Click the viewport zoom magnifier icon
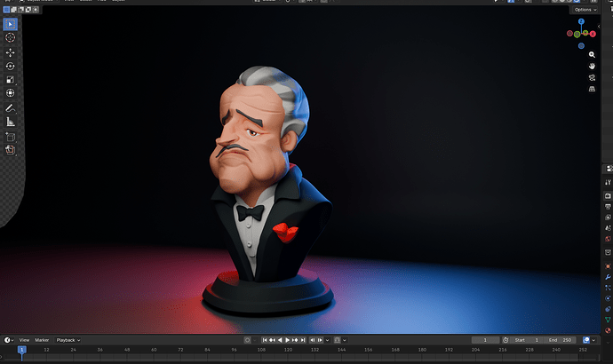The height and width of the screenshot is (364, 613). tap(592, 55)
